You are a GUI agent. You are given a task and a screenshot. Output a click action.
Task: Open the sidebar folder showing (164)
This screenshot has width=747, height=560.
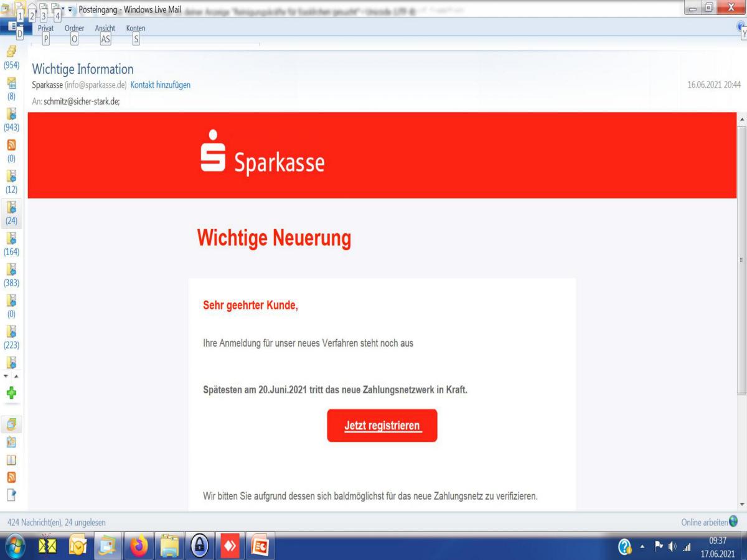(x=11, y=246)
